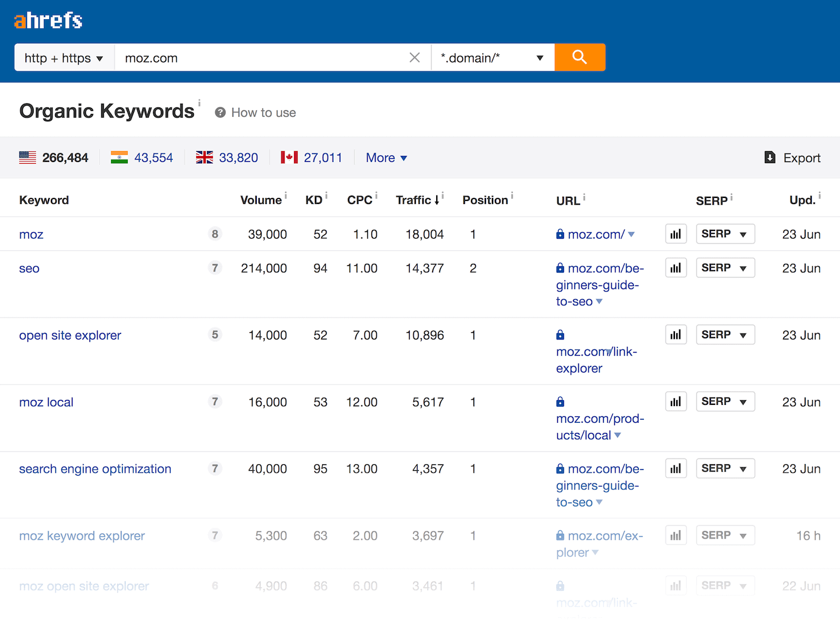Click lock icon in moz local row
This screenshot has width=840, height=631.
click(x=560, y=402)
